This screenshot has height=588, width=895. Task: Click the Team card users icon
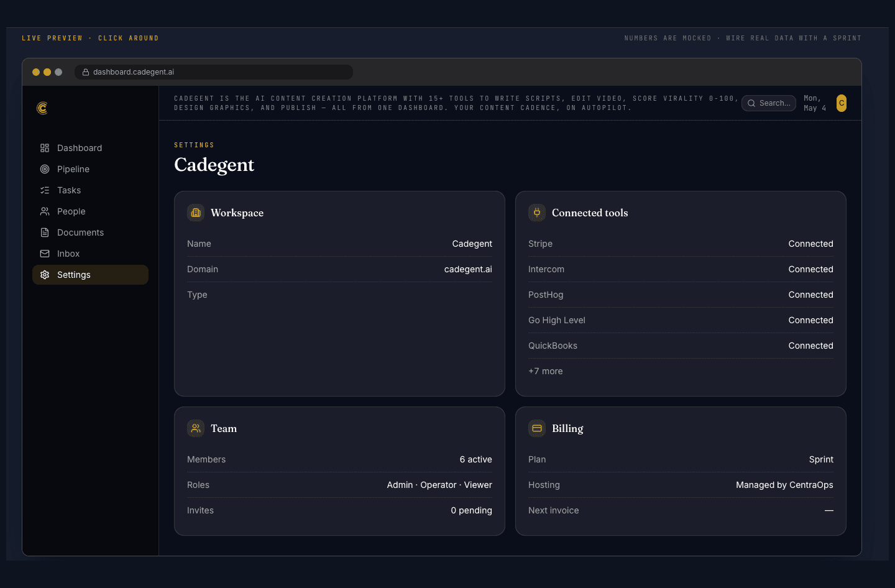(x=196, y=428)
